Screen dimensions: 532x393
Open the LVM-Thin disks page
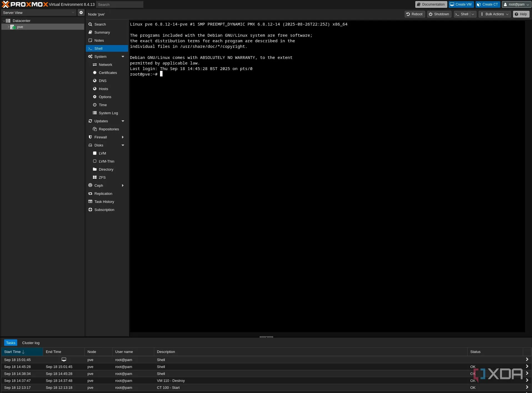[106, 161]
